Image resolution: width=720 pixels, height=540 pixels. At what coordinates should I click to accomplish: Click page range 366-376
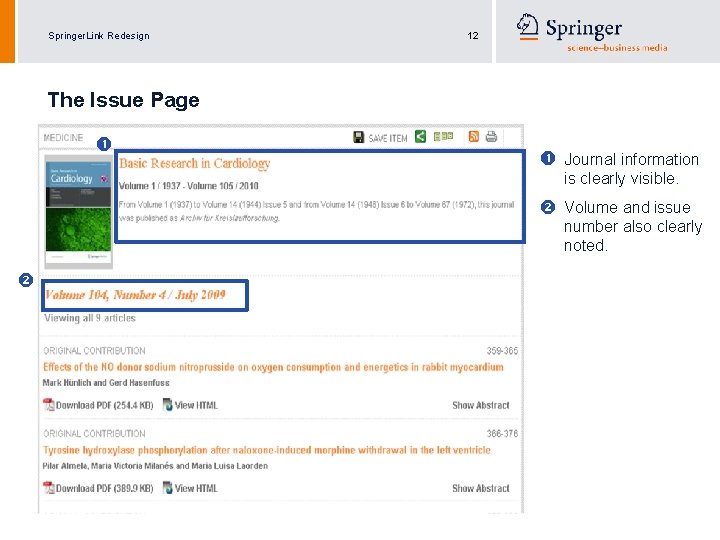502,433
